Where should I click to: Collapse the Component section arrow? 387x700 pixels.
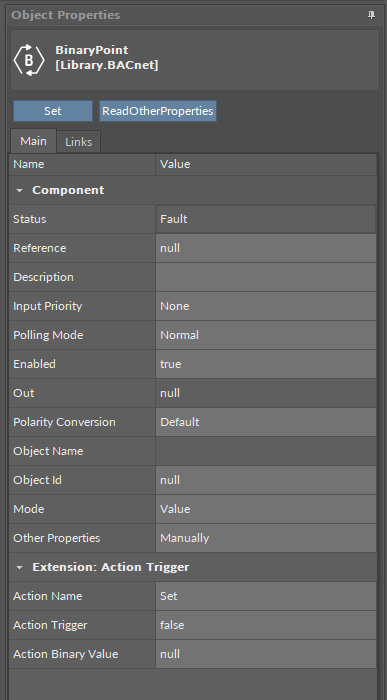pyautogui.click(x=19, y=190)
